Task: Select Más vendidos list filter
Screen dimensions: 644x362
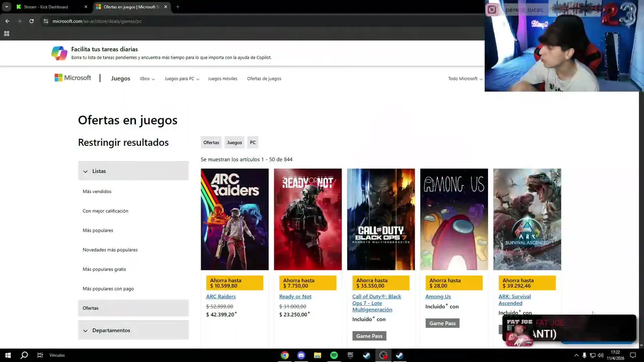Action: [97, 192]
